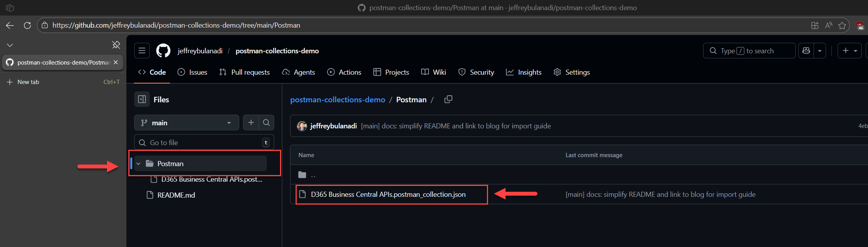This screenshot has height=247, width=868.
Task: Switch to the Code tab
Action: click(152, 72)
